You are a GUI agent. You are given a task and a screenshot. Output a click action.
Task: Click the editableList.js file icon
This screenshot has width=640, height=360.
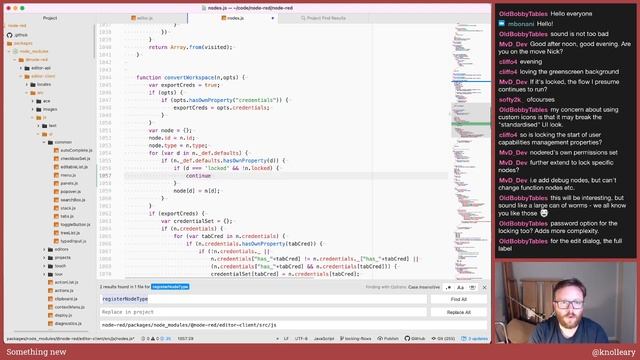pyautogui.click(x=57, y=167)
